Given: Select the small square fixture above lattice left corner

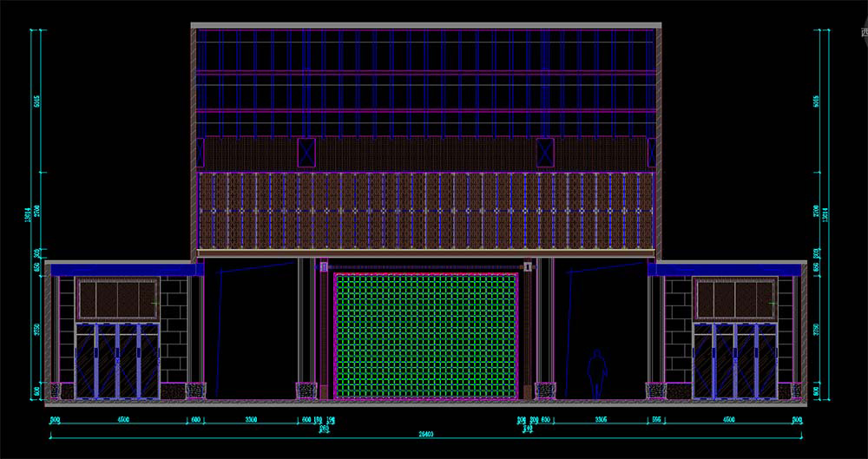Looking at the screenshot, I should pos(325,267).
